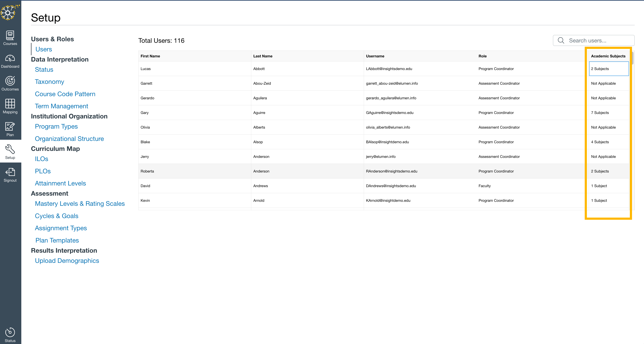This screenshot has height=344, width=644.
Task: Select the last name Abou-Zeid cell
Action: tap(307, 84)
